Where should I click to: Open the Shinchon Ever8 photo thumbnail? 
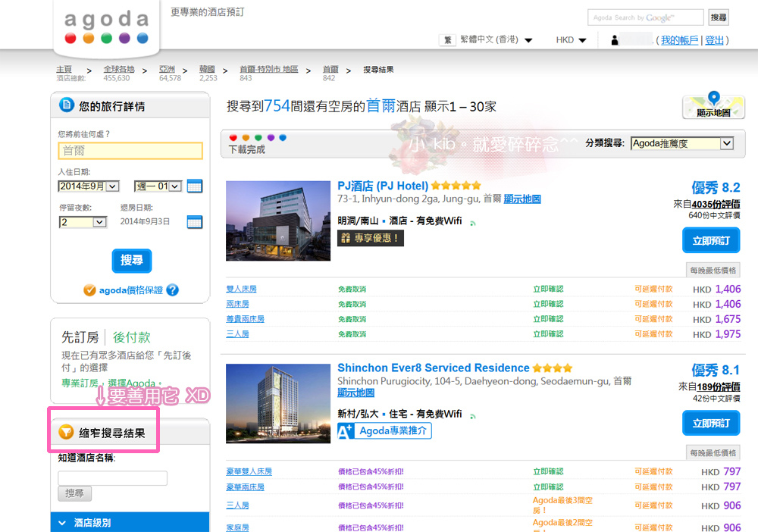point(278,403)
